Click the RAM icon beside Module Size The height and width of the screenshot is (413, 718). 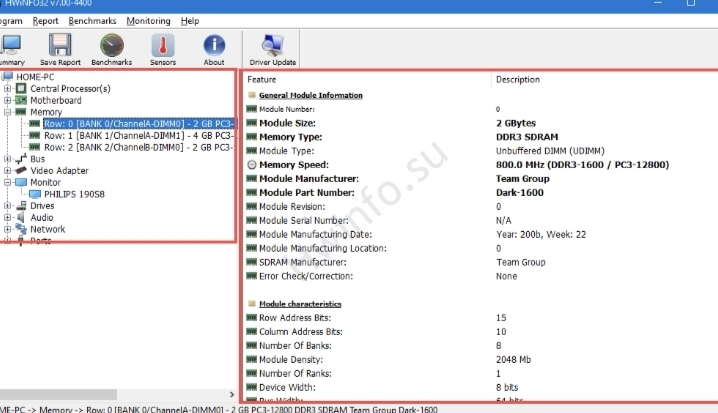pos(251,123)
